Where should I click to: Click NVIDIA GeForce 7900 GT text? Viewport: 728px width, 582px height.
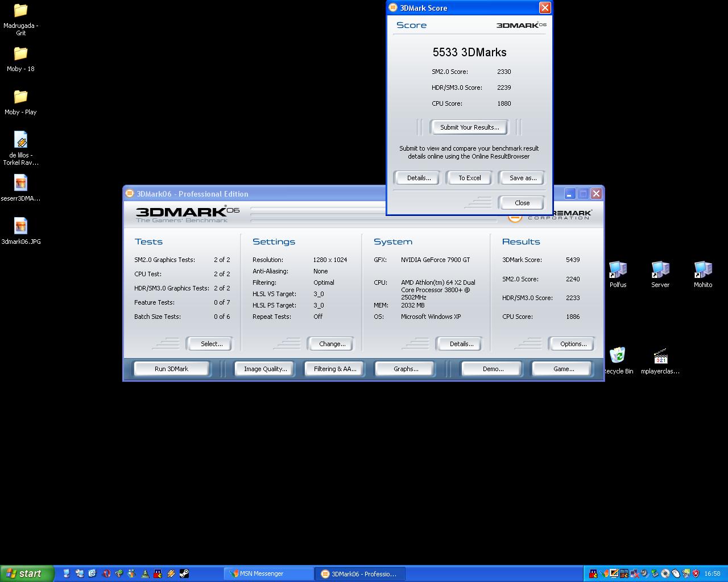click(x=435, y=260)
